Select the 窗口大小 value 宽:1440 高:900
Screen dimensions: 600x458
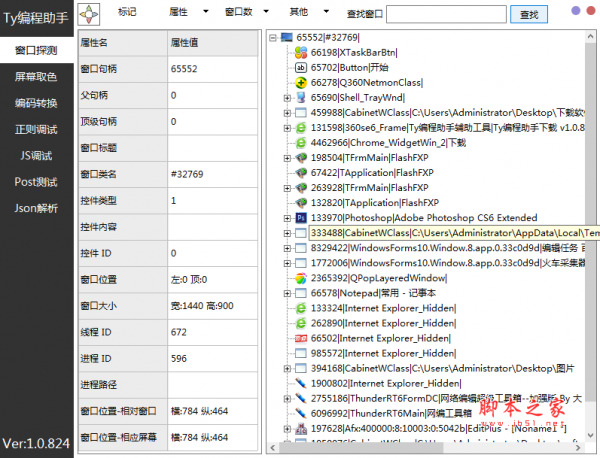[212, 306]
